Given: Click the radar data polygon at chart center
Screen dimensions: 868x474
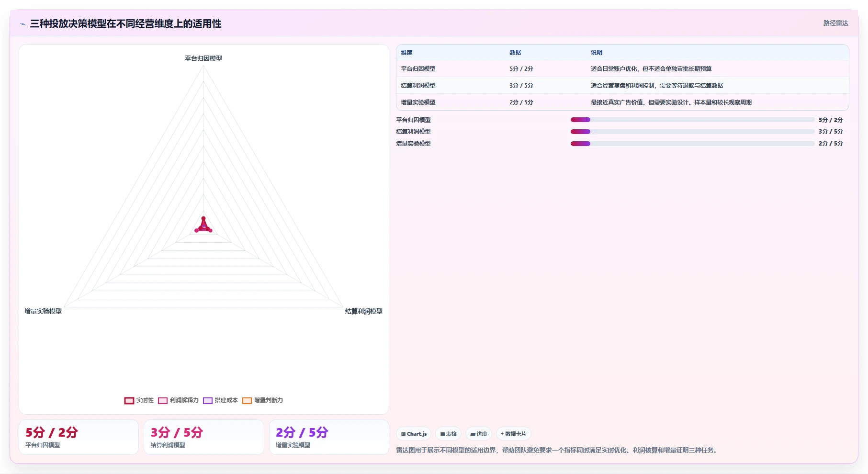Looking at the screenshot, I should pos(203,226).
